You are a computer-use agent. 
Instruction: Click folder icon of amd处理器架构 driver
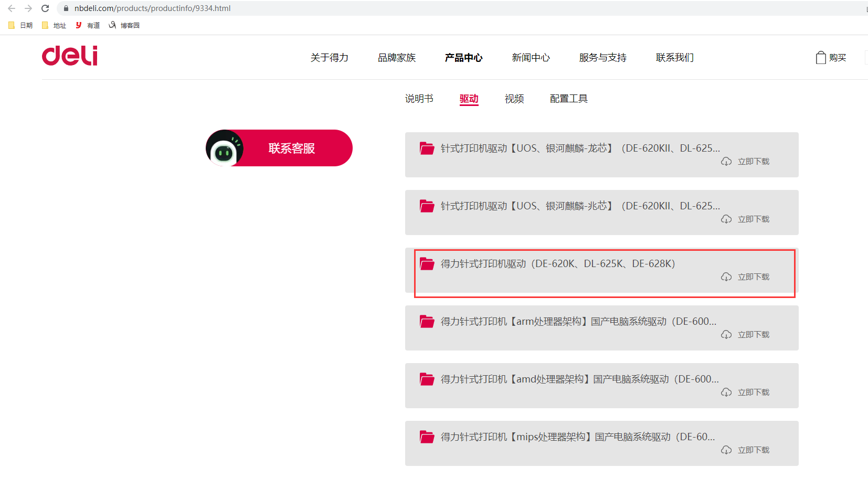(427, 379)
